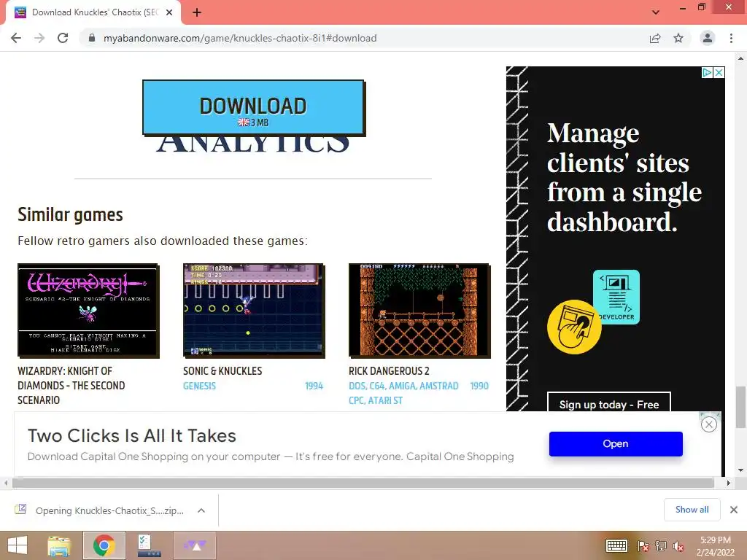The height and width of the screenshot is (560, 747).
Task: Click the Genesis platform link
Action: (x=199, y=386)
